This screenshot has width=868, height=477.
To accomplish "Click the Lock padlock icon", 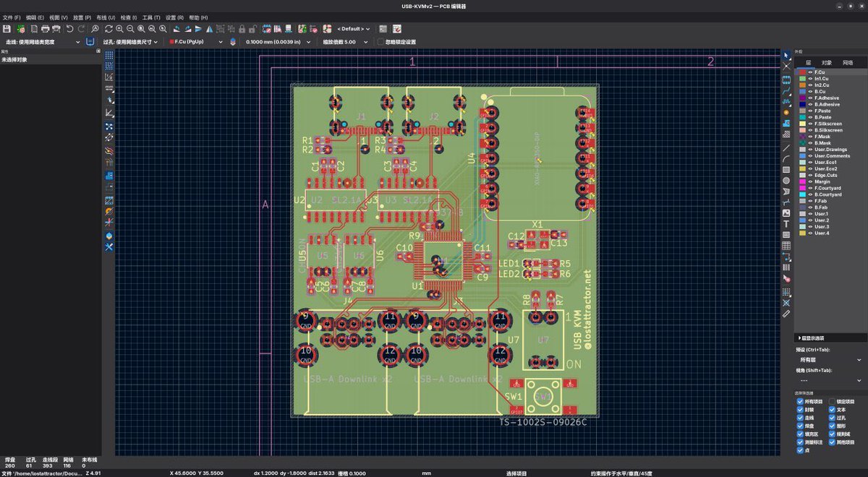I will (242, 29).
